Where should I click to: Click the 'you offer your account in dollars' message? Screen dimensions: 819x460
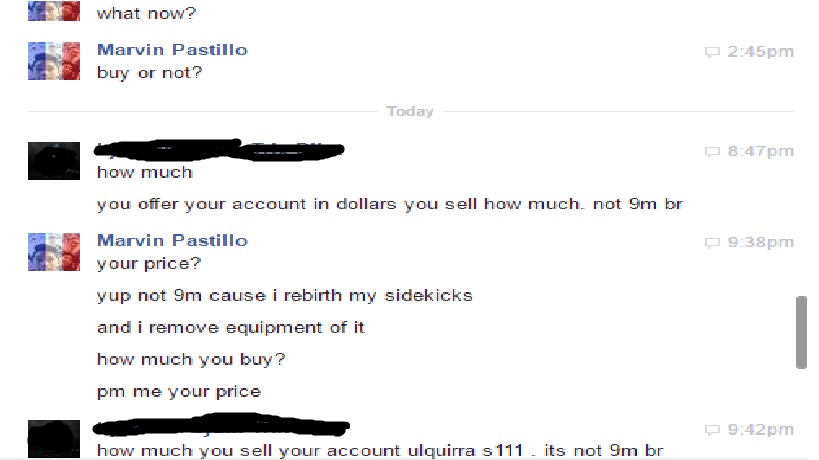point(388,205)
